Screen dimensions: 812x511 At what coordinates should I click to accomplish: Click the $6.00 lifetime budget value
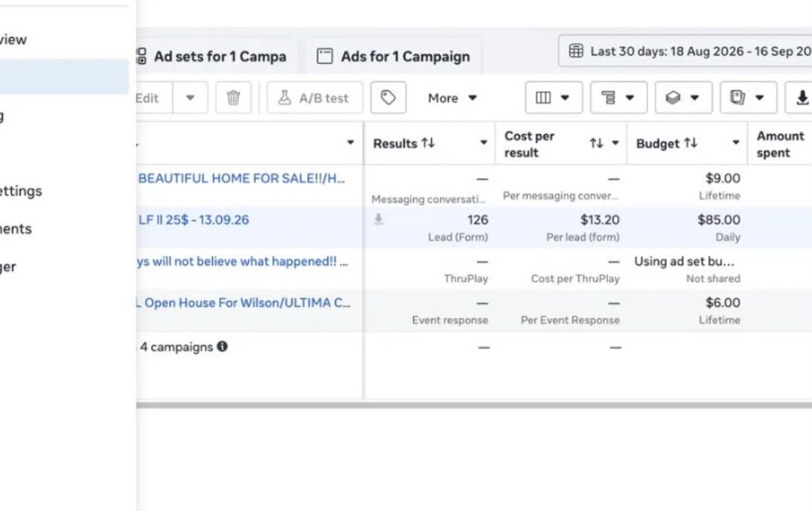[723, 302]
